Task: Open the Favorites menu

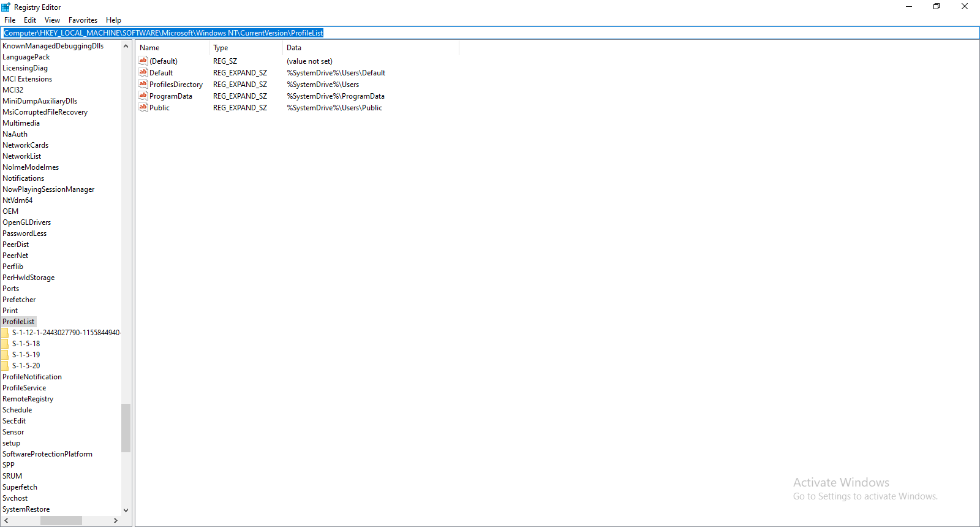Action: pyautogui.click(x=83, y=20)
